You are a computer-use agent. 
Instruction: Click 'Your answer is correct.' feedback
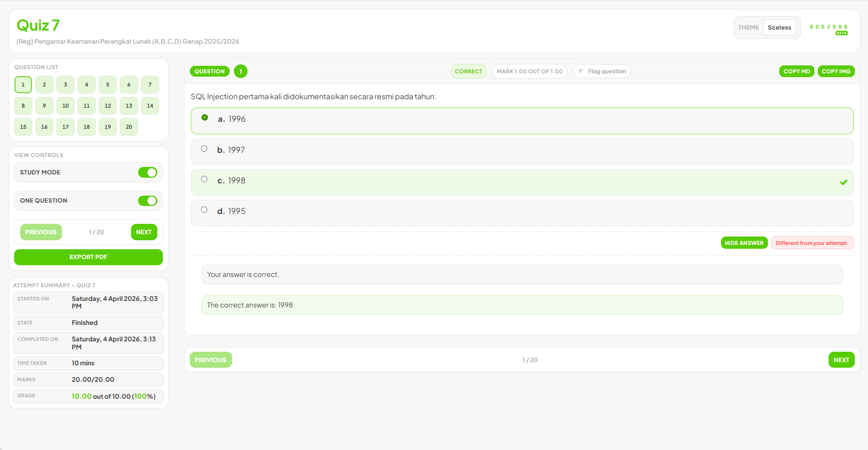tap(522, 275)
